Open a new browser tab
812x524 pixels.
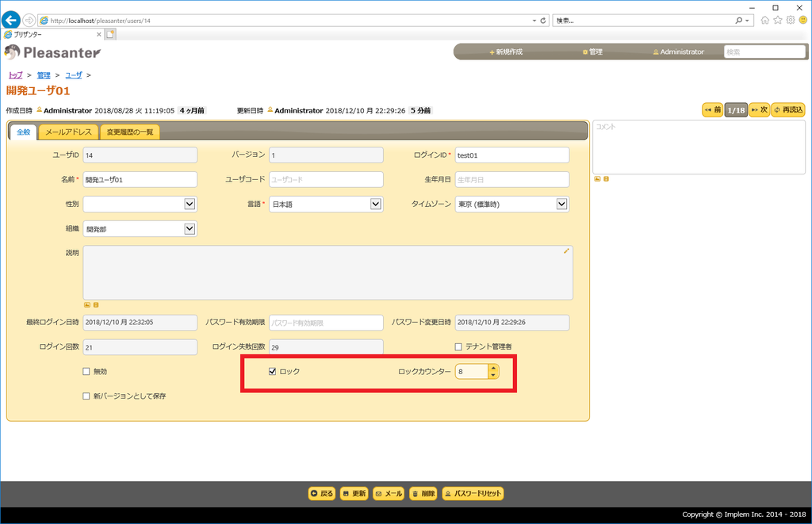[109, 34]
